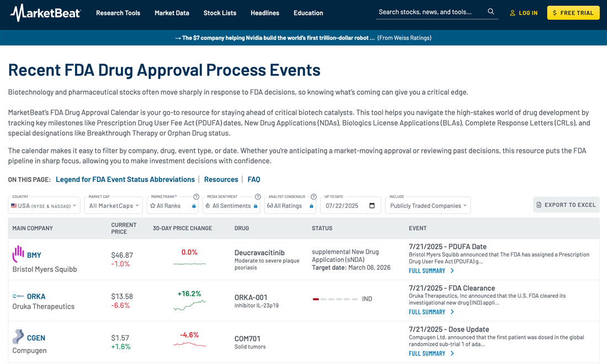Open the Country USA dropdown
The image size is (607, 364).
(x=44, y=206)
